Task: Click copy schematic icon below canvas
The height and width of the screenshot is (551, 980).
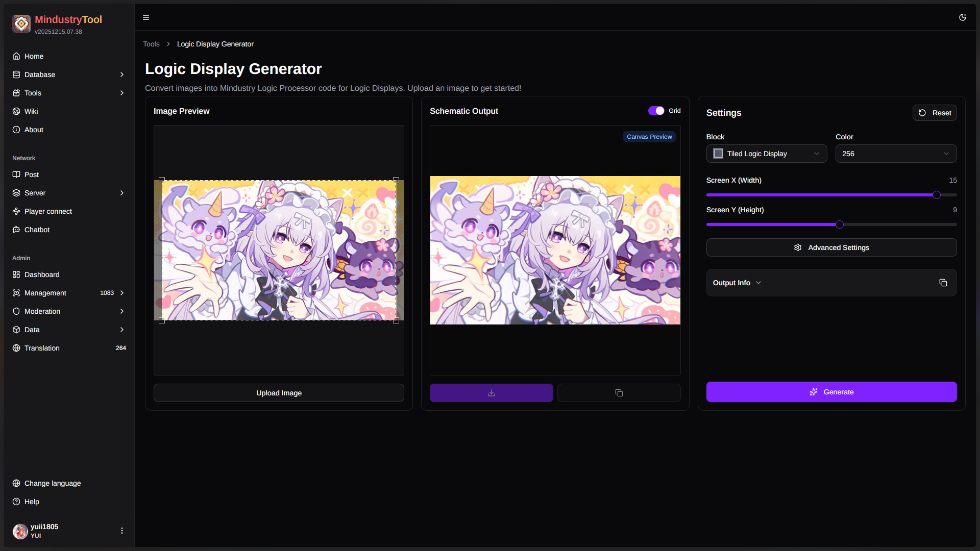Action: pos(619,393)
